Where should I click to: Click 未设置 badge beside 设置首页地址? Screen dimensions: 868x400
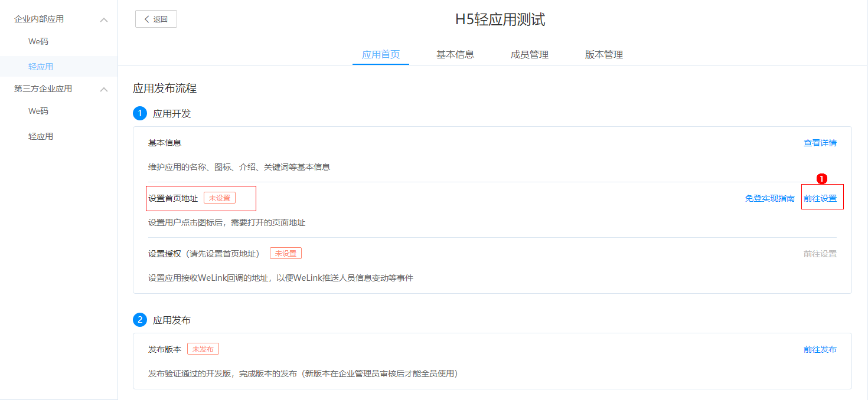220,198
